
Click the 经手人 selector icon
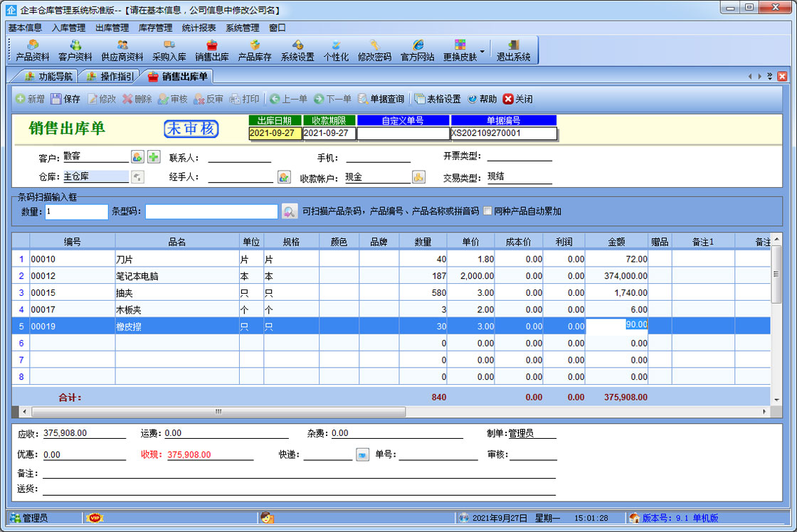(283, 177)
